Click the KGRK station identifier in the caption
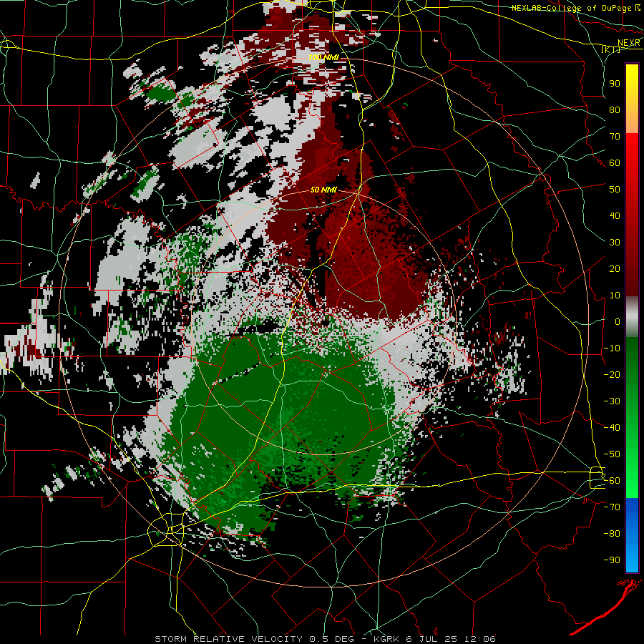 pyautogui.click(x=388, y=639)
